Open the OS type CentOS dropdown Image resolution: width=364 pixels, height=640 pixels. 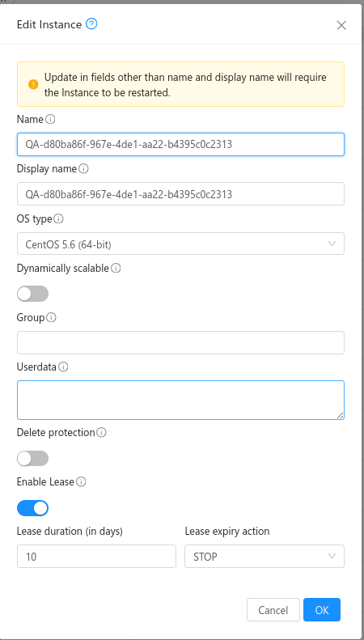click(x=180, y=244)
